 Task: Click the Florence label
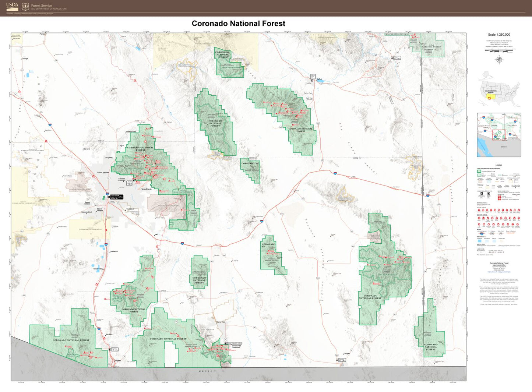[x=43, y=34]
